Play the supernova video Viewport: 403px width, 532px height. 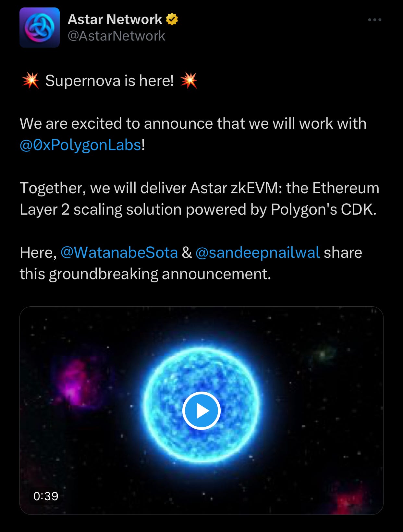coord(201,410)
